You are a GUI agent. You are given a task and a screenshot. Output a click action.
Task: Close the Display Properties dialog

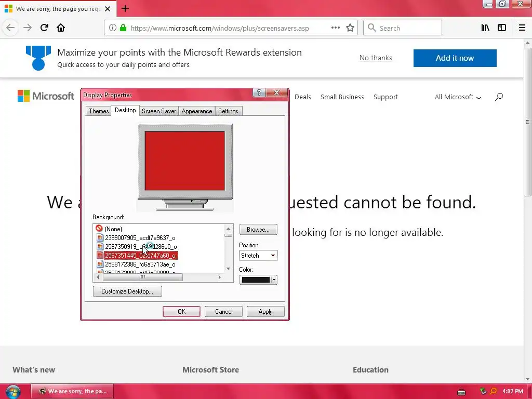pyautogui.click(x=277, y=92)
